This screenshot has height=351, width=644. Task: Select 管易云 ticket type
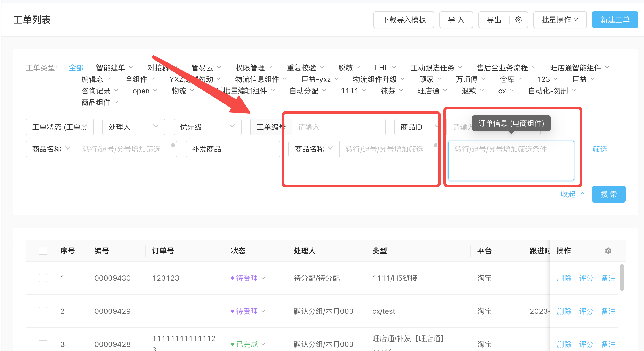[x=206, y=68]
